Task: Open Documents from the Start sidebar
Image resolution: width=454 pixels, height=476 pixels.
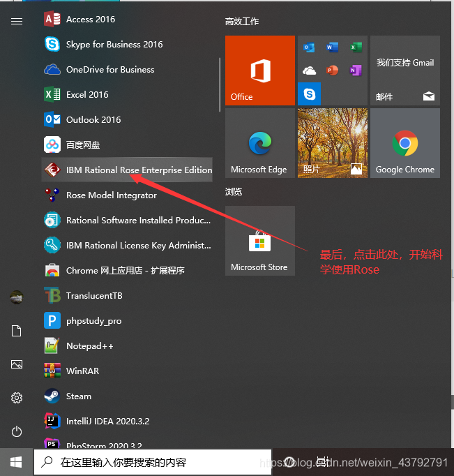Action: 16,331
